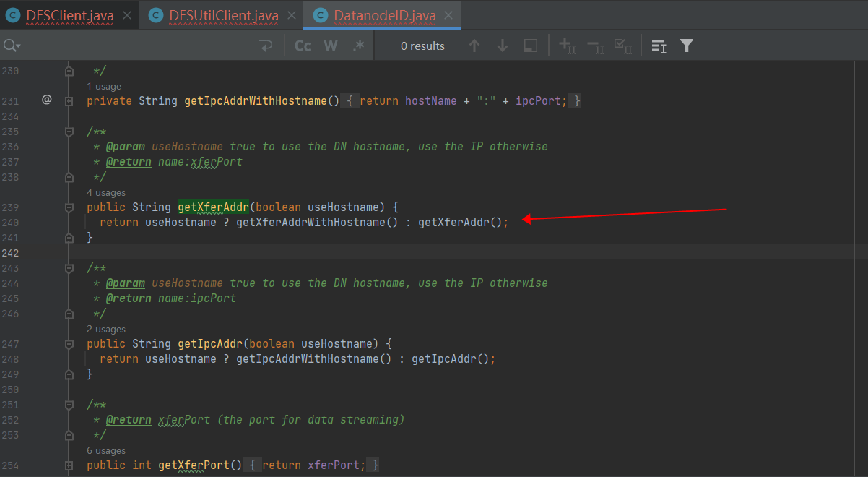This screenshot has height=477, width=868.
Task: Jump to next search occurrence
Action: point(502,45)
